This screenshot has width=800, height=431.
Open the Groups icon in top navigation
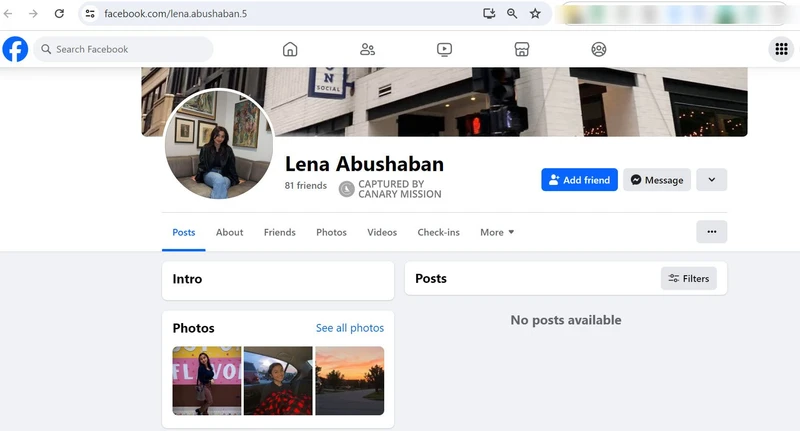[x=598, y=49]
